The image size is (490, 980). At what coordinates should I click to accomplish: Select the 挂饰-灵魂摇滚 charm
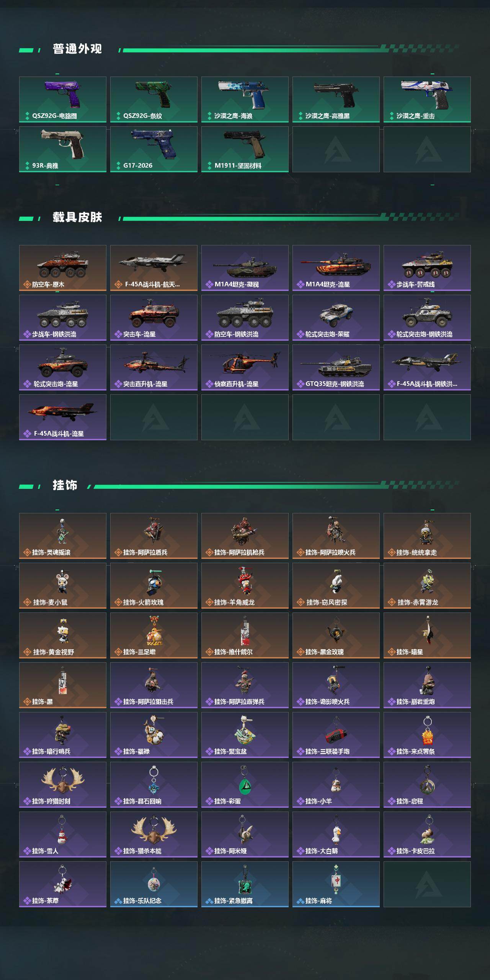63,536
